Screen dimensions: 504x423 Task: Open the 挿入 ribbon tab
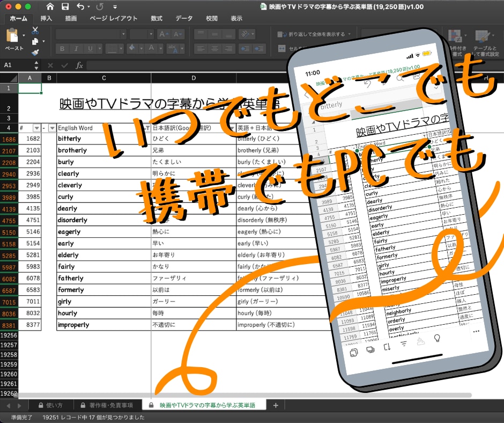coord(46,18)
